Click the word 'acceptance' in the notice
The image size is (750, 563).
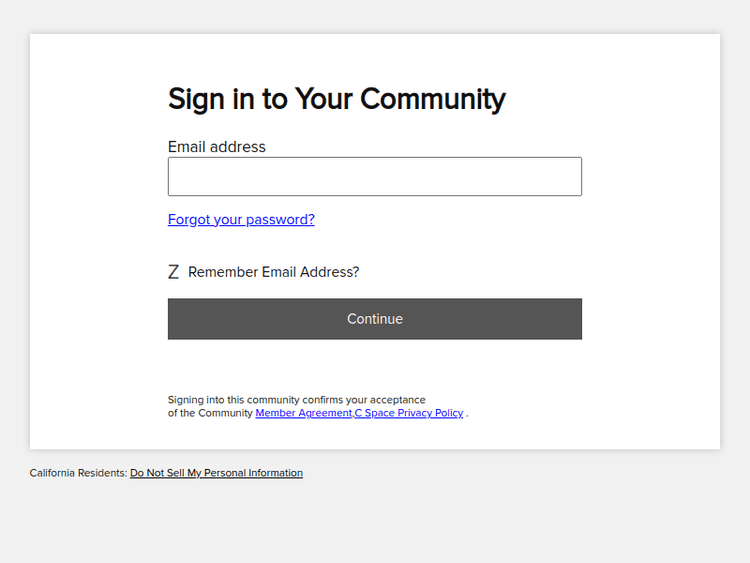click(x=398, y=400)
